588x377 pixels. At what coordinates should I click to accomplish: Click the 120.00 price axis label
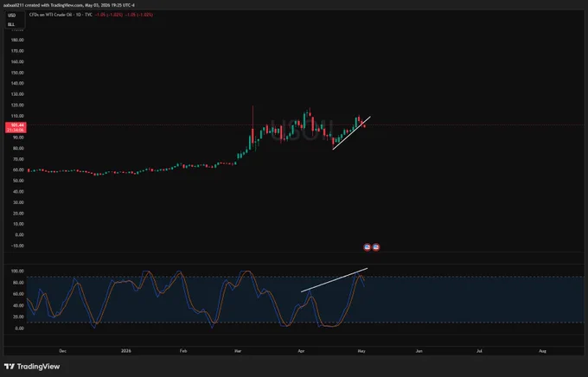pos(17,105)
